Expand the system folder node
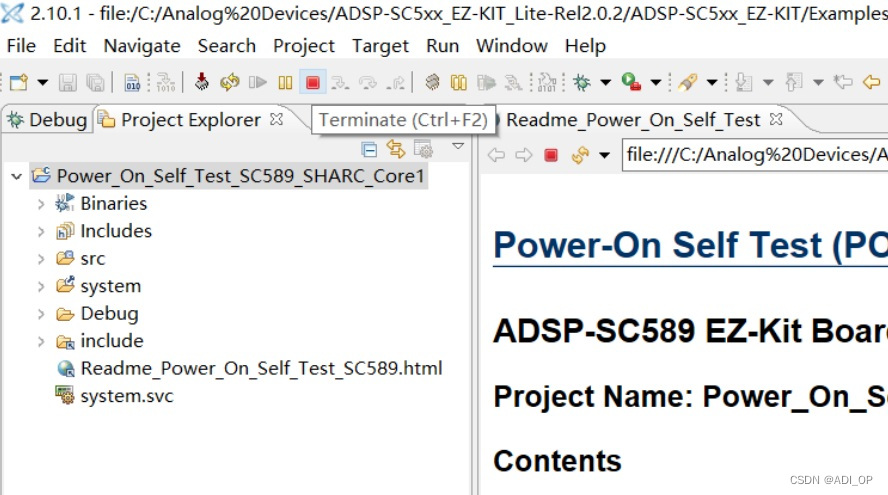Viewport: 888px width, 495px height. (x=41, y=287)
